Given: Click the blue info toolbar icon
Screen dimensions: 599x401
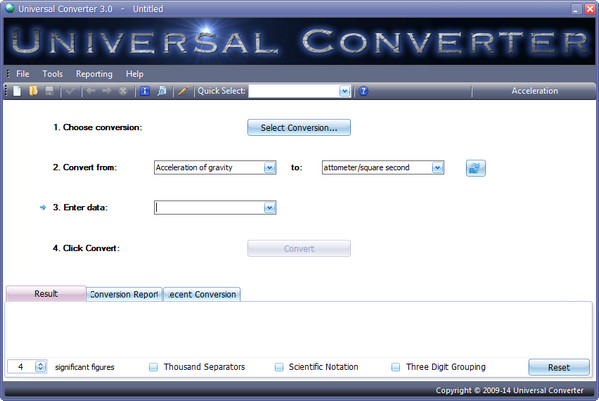Looking at the screenshot, I should coord(145,91).
